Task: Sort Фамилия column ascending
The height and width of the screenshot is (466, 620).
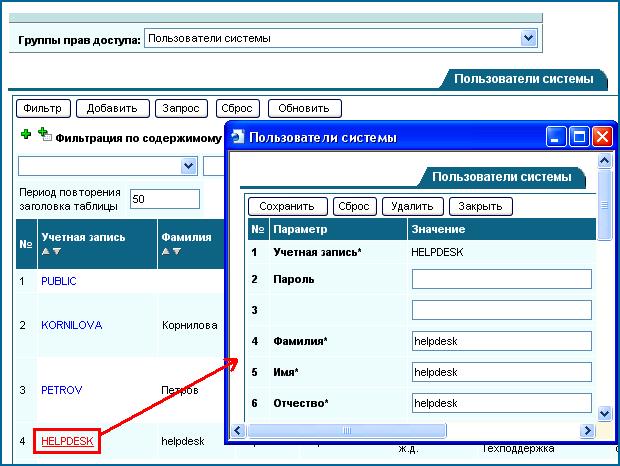Action: [x=166, y=251]
